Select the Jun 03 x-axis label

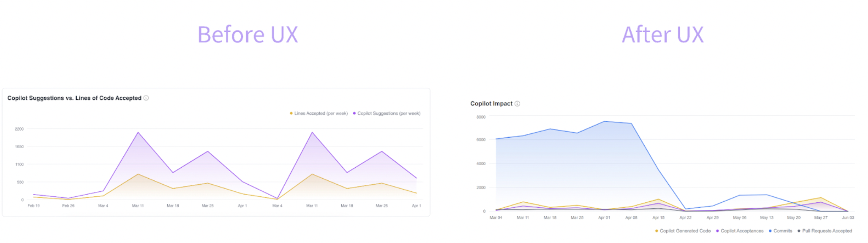tap(848, 218)
